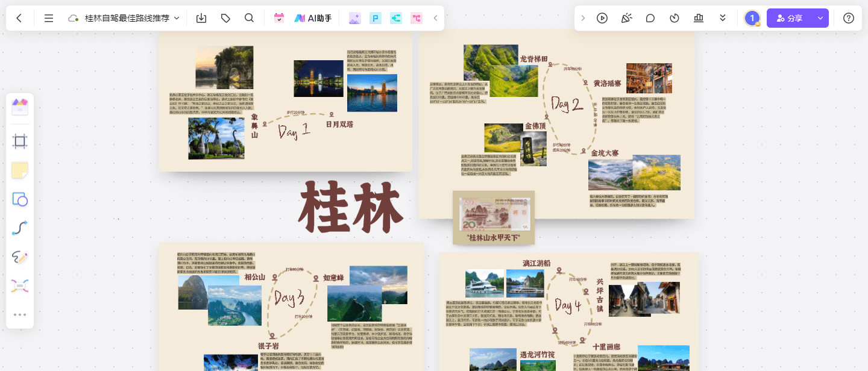This screenshot has width=868, height=371.
Task: Collapse the plugin toolbar with left chevron
Action: click(436, 18)
